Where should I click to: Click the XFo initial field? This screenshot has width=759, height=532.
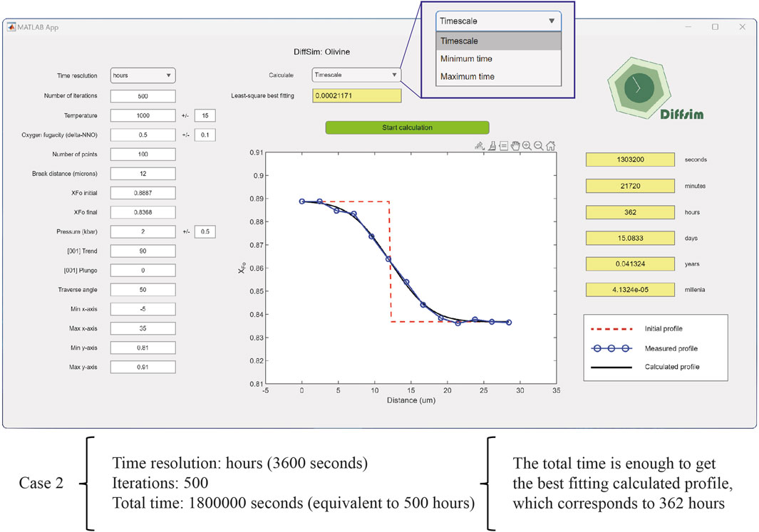143,193
